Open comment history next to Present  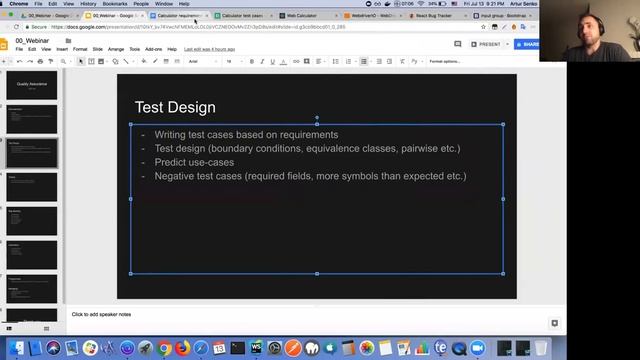click(458, 44)
